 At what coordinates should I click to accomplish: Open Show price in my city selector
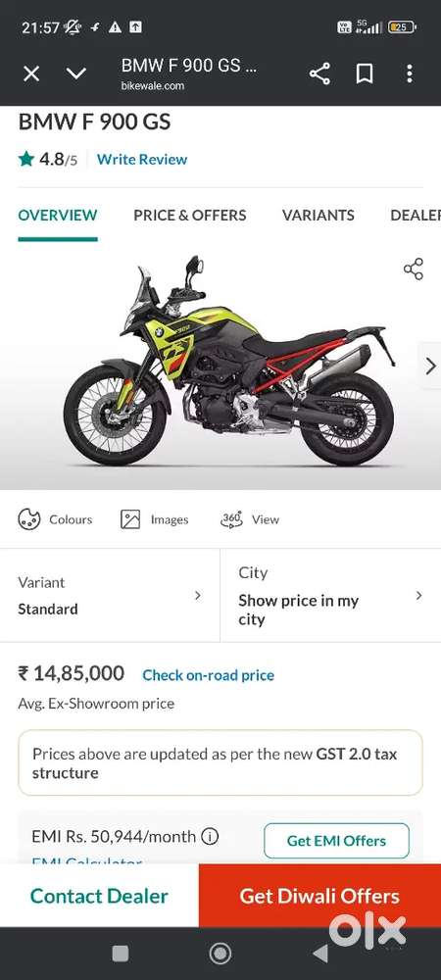pos(331,596)
